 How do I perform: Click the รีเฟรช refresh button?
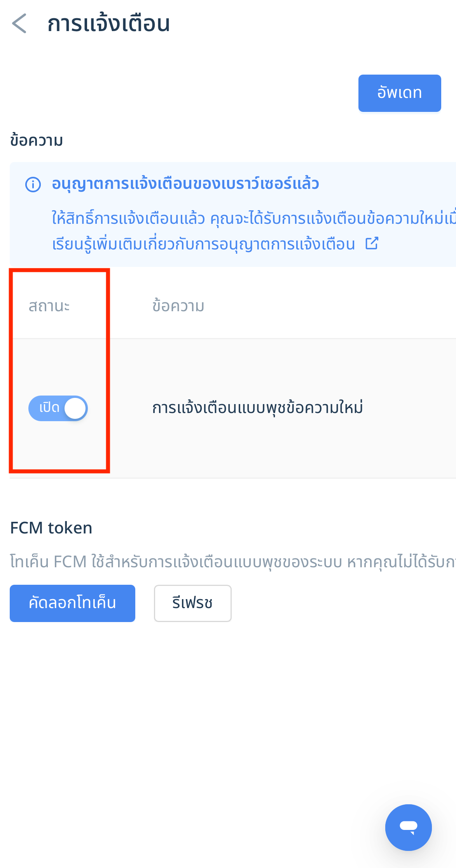coord(193,603)
